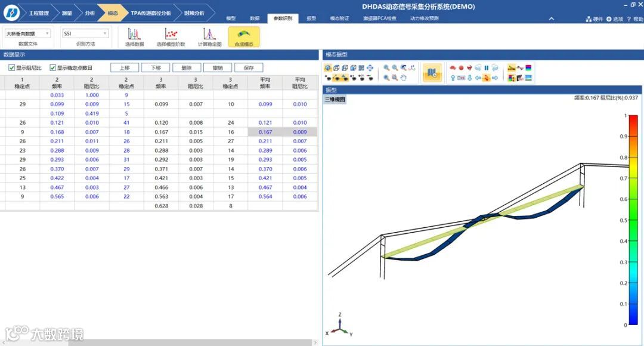644x346 pixels.
Task: Open the 时频分析 workflow step
Action: click(x=194, y=13)
